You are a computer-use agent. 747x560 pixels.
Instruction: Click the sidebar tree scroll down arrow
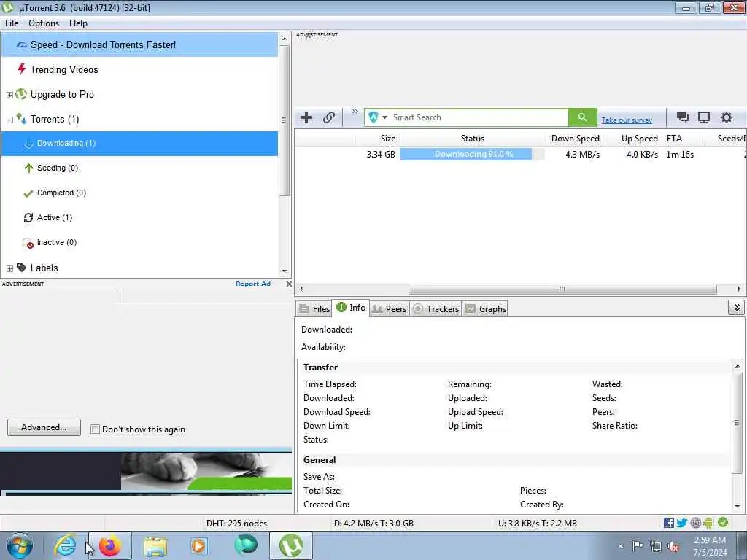285,271
